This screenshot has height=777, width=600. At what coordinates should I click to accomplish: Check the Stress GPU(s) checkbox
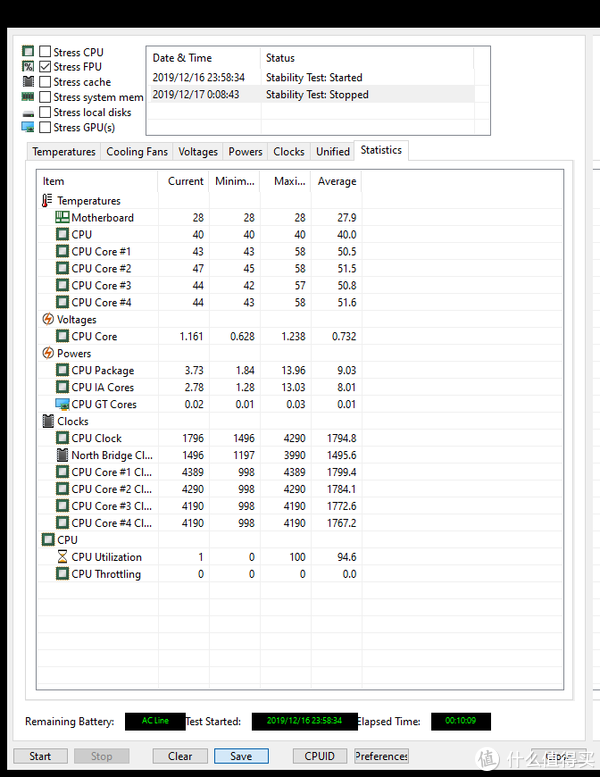coord(45,127)
